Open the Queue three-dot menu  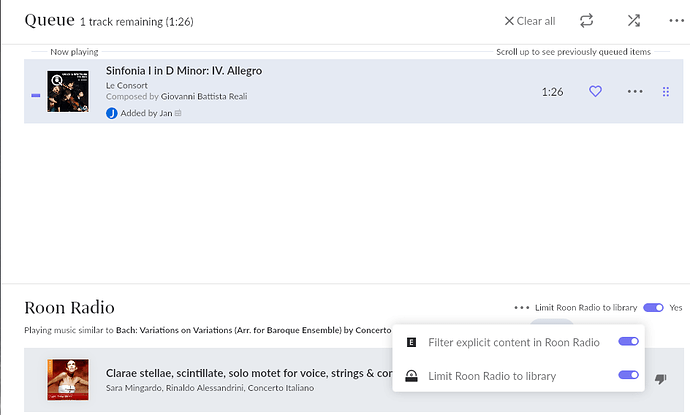tap(676, 21)
